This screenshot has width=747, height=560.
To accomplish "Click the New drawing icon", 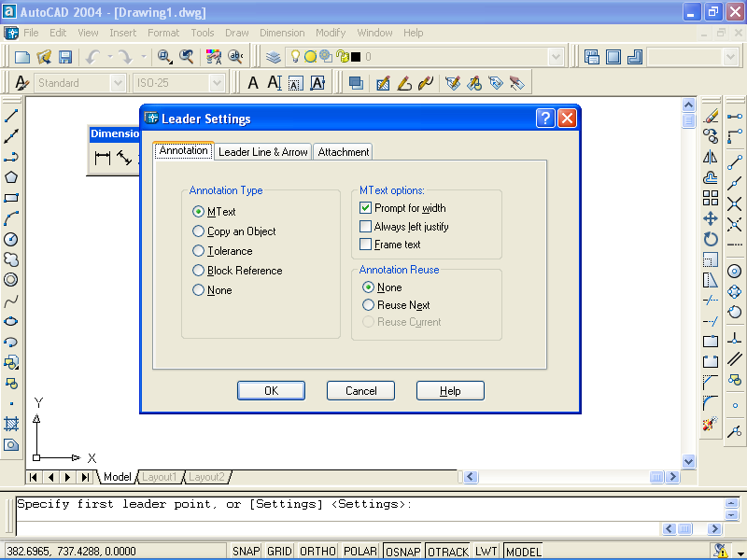I will pyautogui.click(x=21, y=57).
